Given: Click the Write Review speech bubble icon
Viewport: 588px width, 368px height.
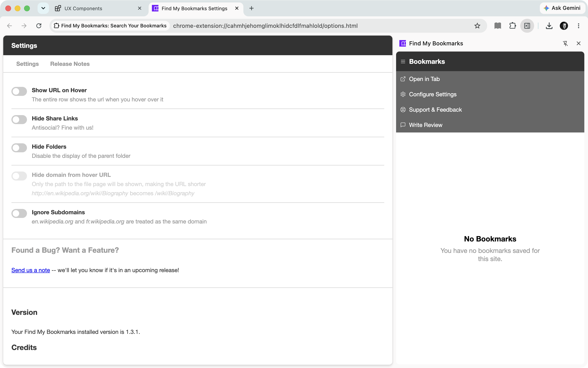Looking at the screenshot, I should click(403, 125).
